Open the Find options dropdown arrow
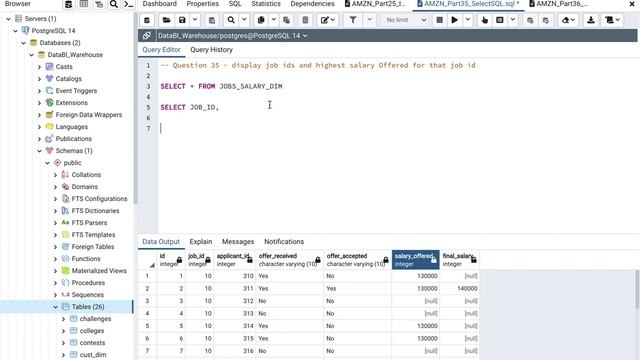 point(244,20)
